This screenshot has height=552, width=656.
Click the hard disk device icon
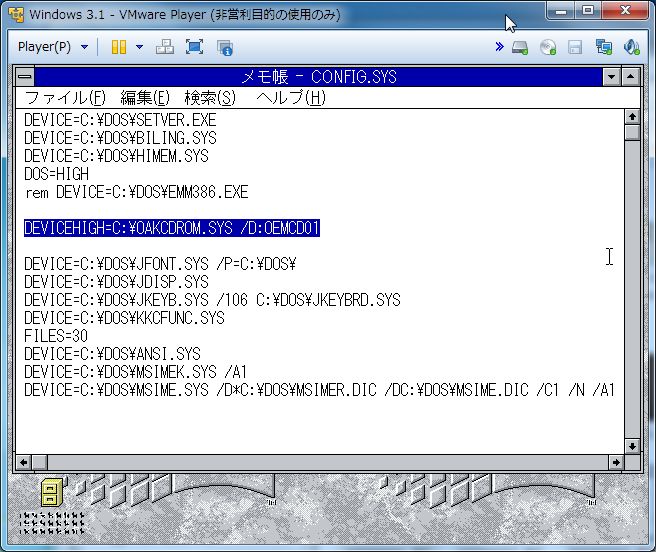[520, 47]
